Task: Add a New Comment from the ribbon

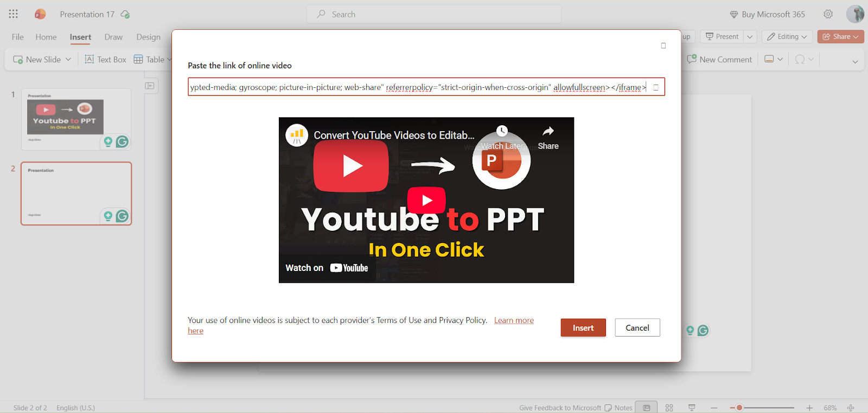Action: tap(719, 60)
